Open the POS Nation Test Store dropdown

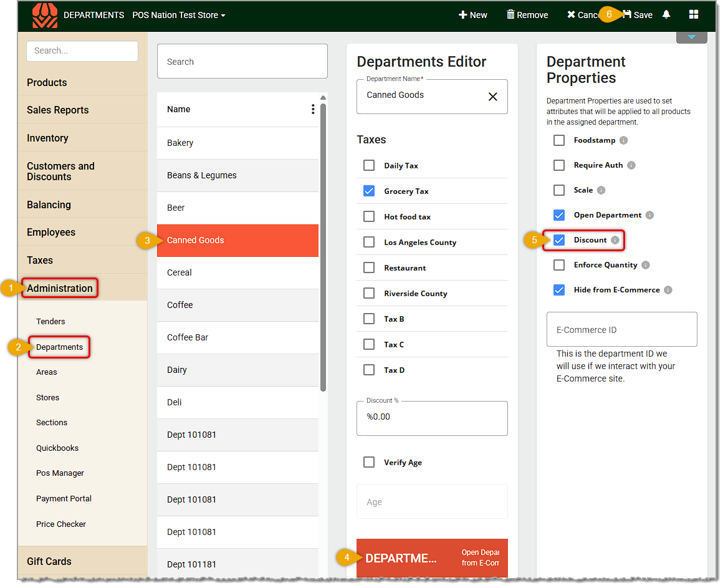179,15
